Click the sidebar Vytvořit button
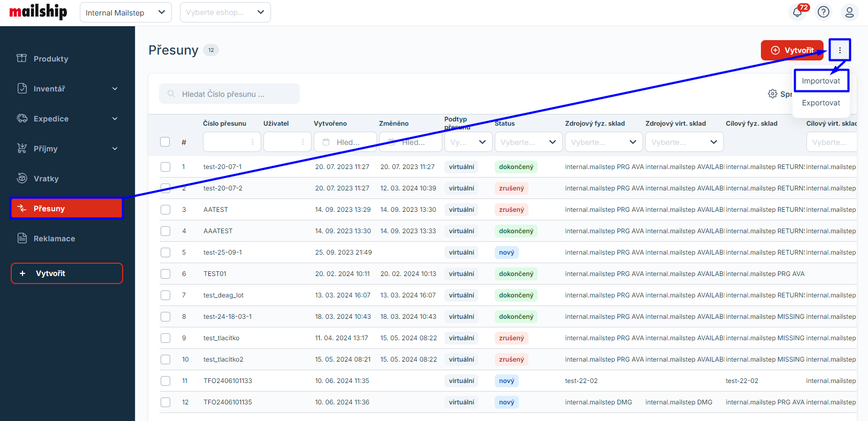The height and width of the screenshot is (421, 868). tap(67, 273)
